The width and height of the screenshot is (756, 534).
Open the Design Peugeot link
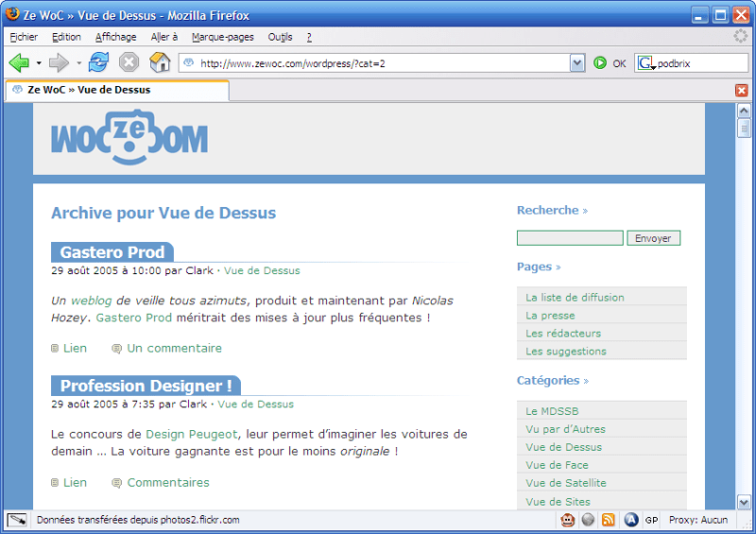point(192,434)
